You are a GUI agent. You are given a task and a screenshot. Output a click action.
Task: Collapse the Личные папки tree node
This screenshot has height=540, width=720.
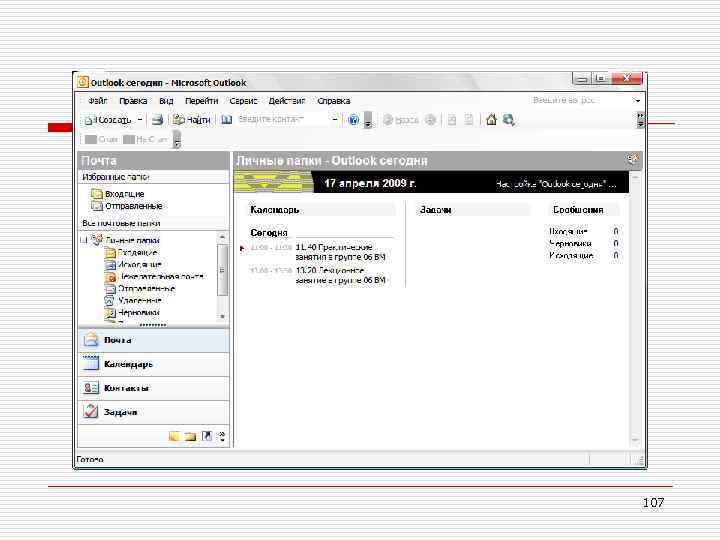coord(84,240)
